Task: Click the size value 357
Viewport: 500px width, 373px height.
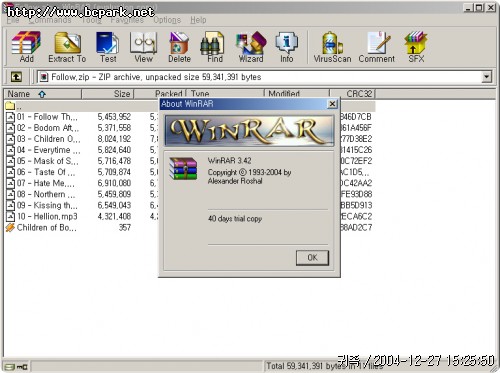Action: point(125,228)
